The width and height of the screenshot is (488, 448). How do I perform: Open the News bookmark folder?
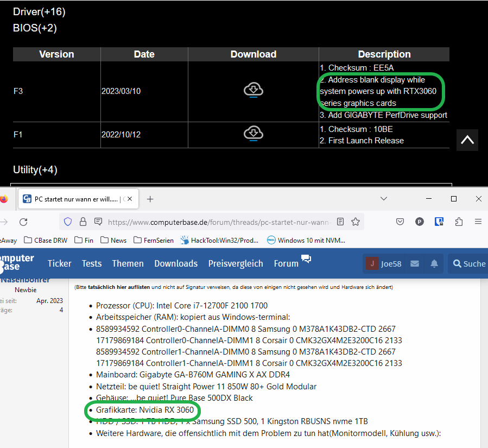[113, 241]
